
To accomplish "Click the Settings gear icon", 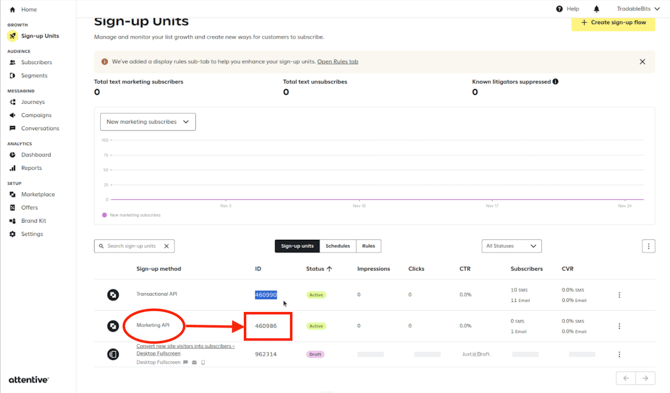I will 12,234.
